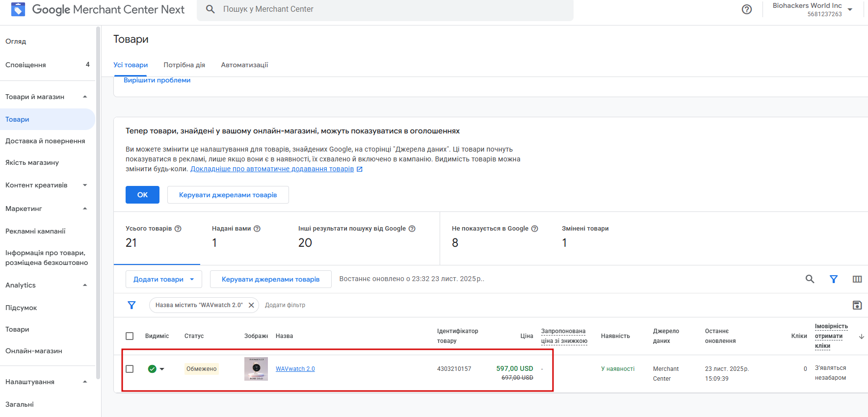Click the 'Обмежено' status badge
This screenshot has height=417, width=868.
click(202, 369)
